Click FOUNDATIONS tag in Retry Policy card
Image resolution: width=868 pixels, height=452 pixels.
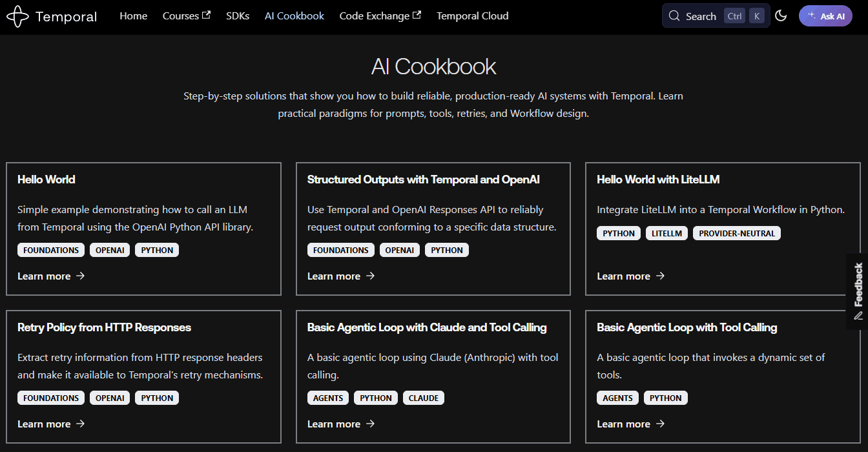pos(51,398)
